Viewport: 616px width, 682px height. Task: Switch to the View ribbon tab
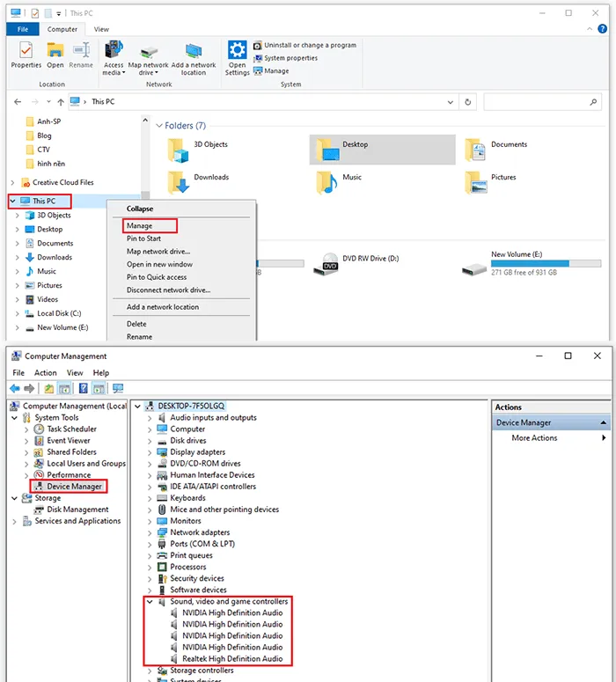click(x=101, y=29)
